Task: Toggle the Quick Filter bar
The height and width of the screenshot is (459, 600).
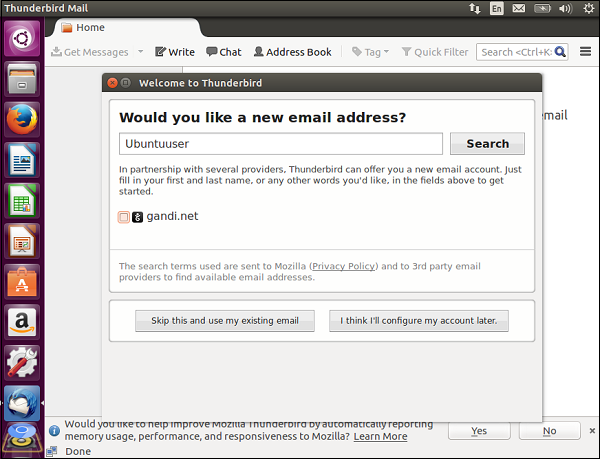Action: tap(434, 52)
